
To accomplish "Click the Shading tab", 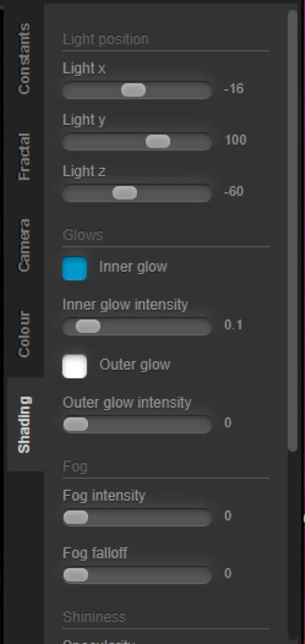I will coord(25,425).
